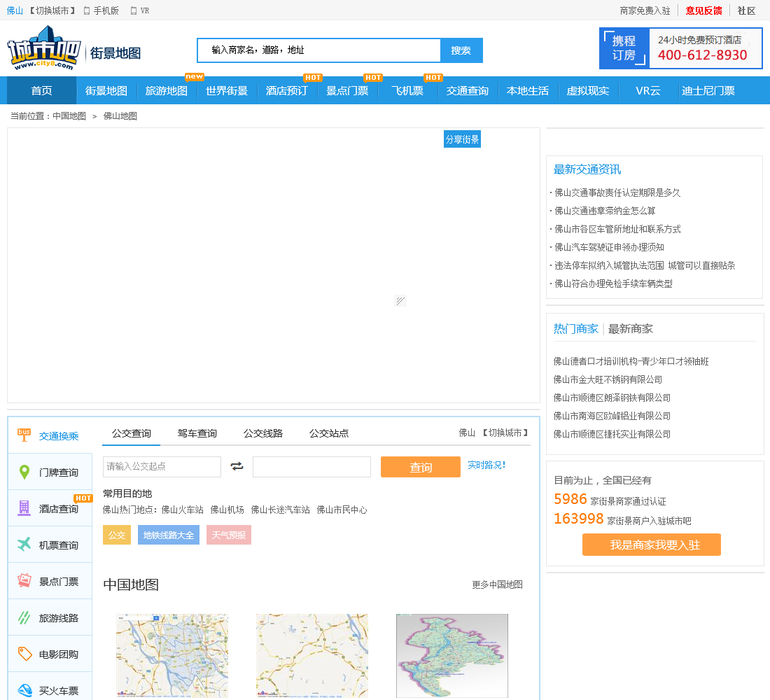Screen dimensions: 770x700
Task: Focus the merchant/road/address search field
Action: [318, 50]
